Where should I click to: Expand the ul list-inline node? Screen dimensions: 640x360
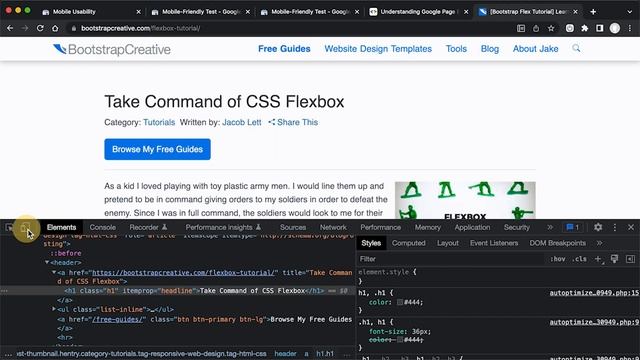[x=53, y=309]
